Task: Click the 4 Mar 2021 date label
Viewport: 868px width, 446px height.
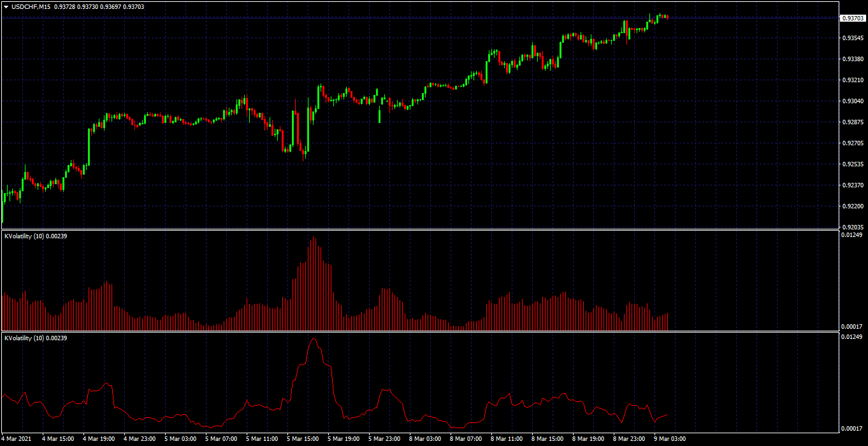Action: 16,439
